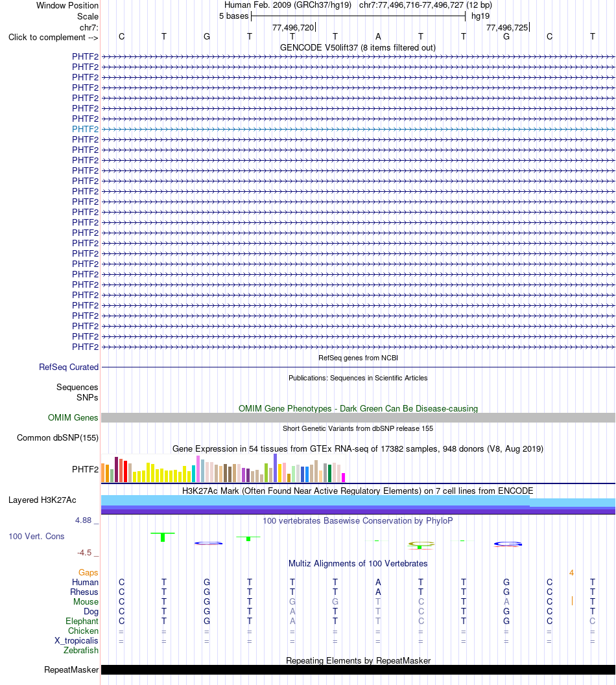Click the 'RepeatMasker' track label
The image size is (616, 685).
71,670
